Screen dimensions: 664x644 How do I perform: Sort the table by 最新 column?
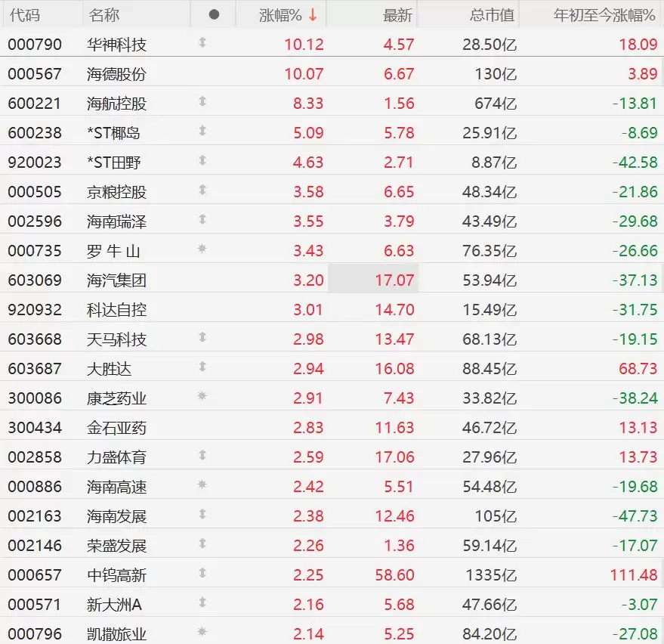click(397, 14)
